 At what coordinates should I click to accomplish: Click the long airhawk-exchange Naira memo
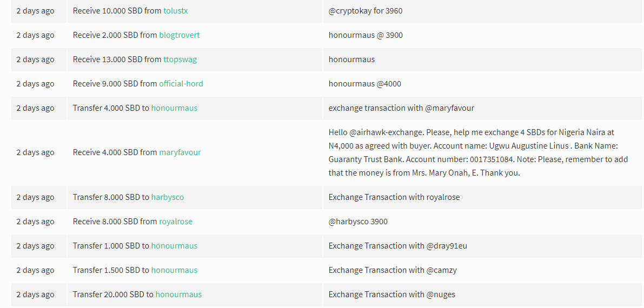click(x=478, y=152)
